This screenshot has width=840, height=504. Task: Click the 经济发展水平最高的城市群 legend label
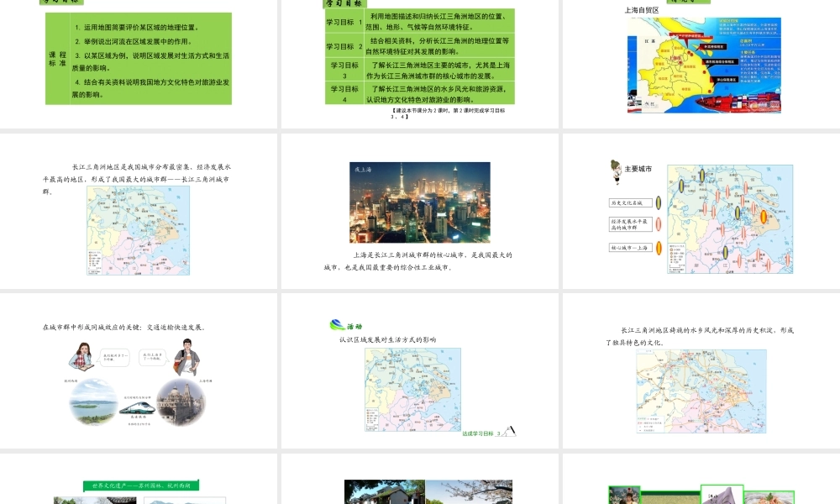click(x=631, y=224)
